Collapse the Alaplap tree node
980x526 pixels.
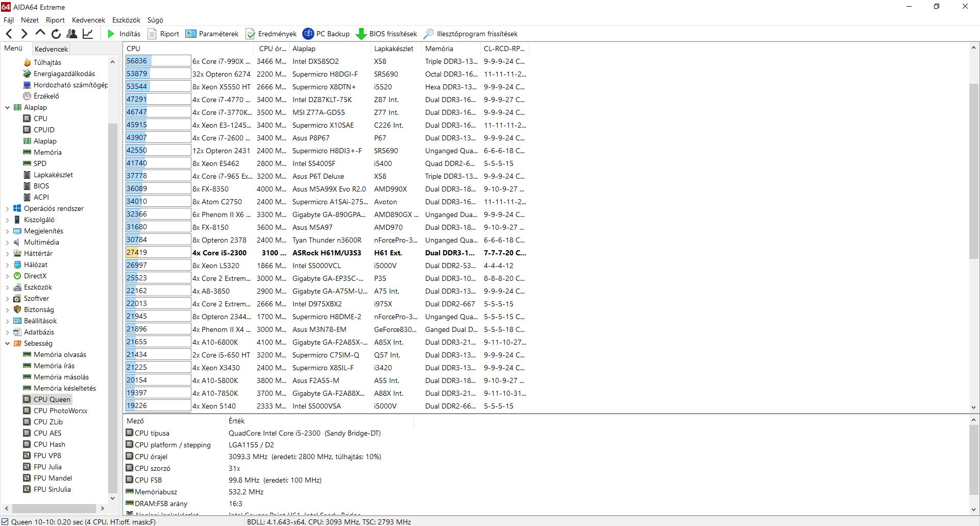coord(7,107)
